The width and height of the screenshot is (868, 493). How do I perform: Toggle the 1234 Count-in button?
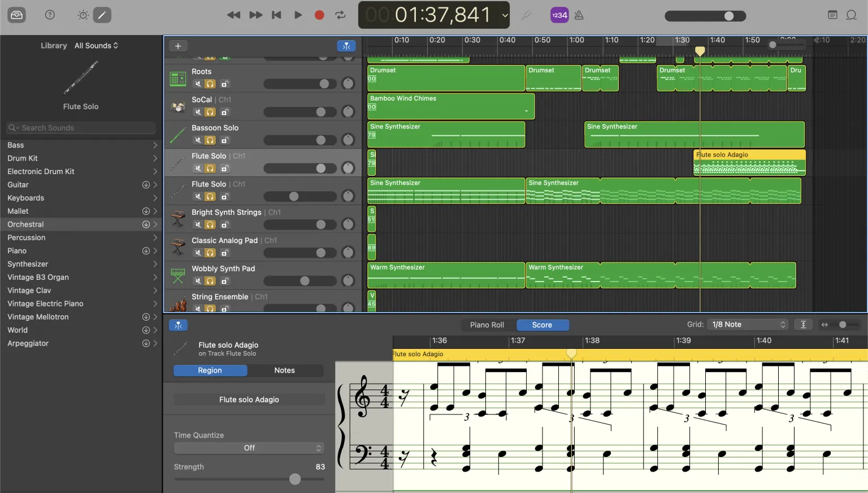point(559,15)
